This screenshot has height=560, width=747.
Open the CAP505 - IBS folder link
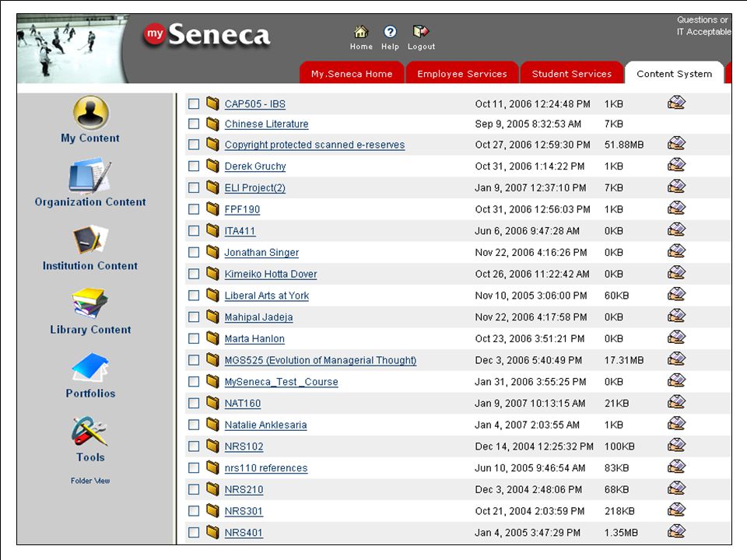[255, 103]
